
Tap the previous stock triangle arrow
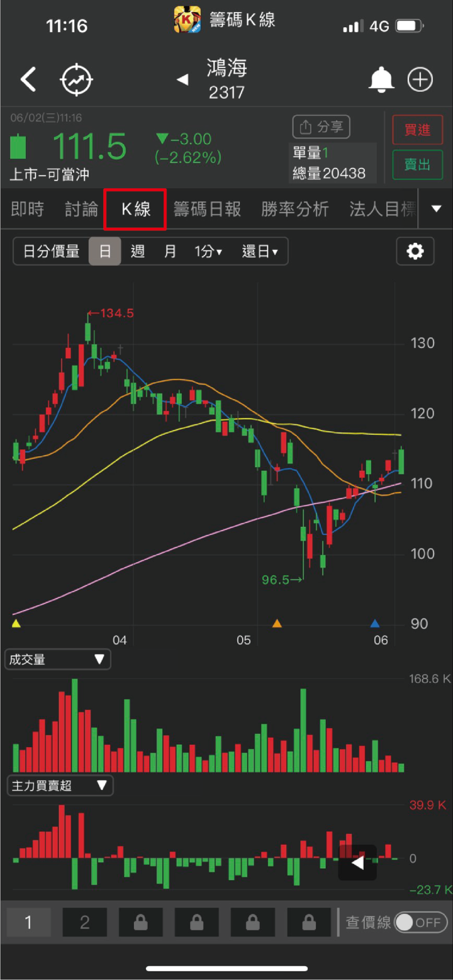coord(182,79)
